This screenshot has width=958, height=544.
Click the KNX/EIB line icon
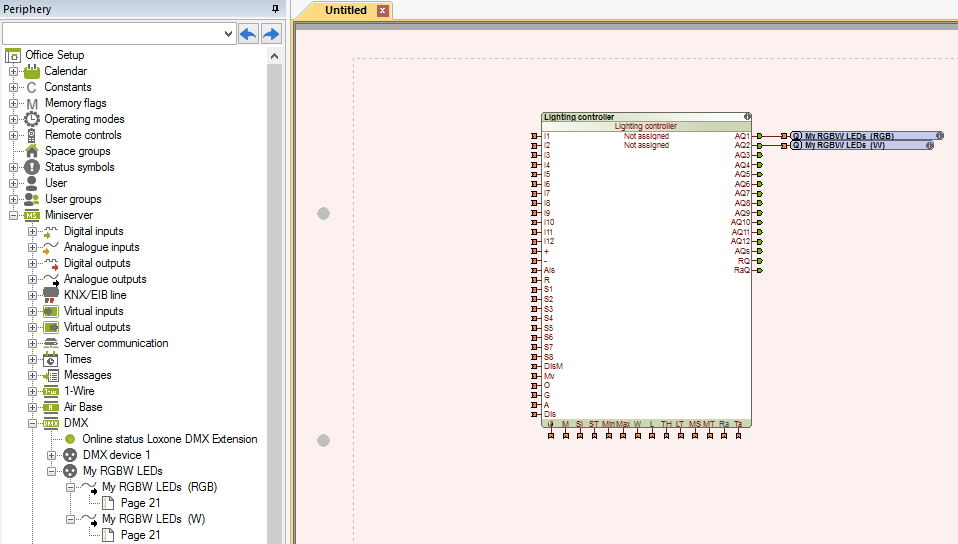(52, 295)
